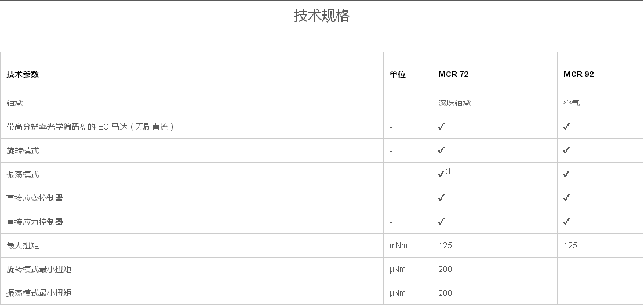The image size is (644, 305).
Task: Click the MCR 92 checkmark for 直接应力控制器
Action: 566,222
